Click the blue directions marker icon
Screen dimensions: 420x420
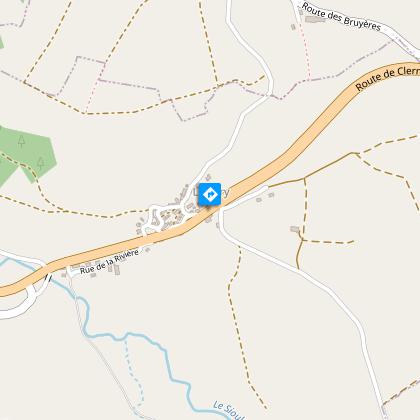209,194
